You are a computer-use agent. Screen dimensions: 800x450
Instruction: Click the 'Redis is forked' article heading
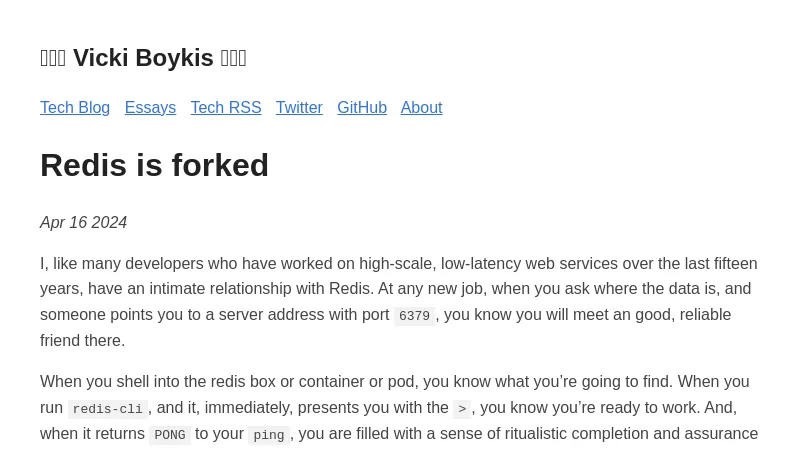pyautogui.click(x=154, y=165)
